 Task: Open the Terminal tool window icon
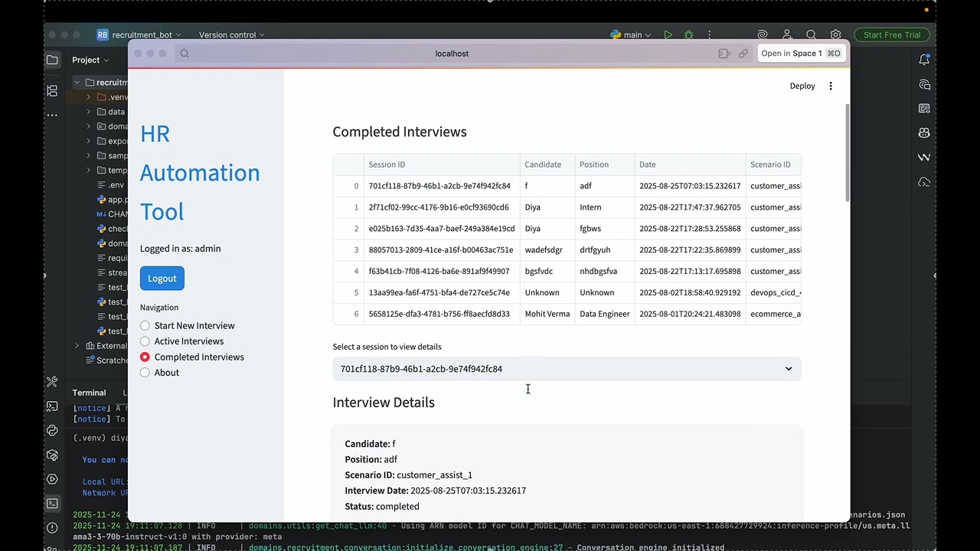click(x=52, y=504)
